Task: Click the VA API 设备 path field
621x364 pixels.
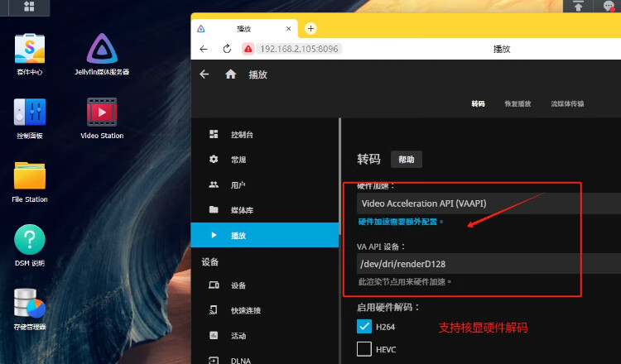Action: (489, 264)
